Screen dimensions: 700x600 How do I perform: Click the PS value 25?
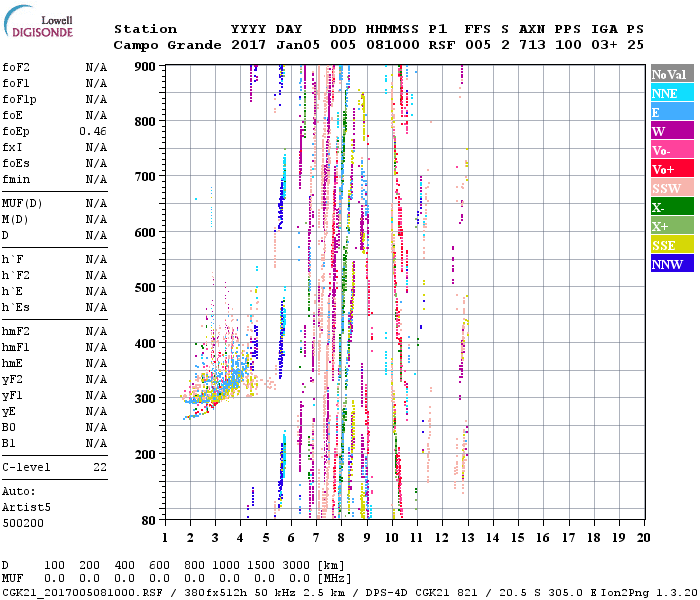coord(635,45)
